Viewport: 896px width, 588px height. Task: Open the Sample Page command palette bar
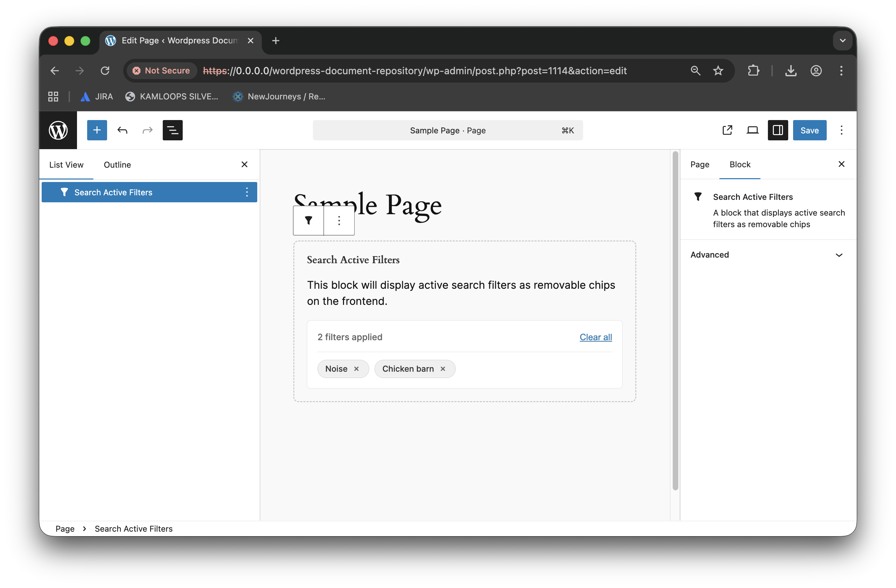point(448,130)
